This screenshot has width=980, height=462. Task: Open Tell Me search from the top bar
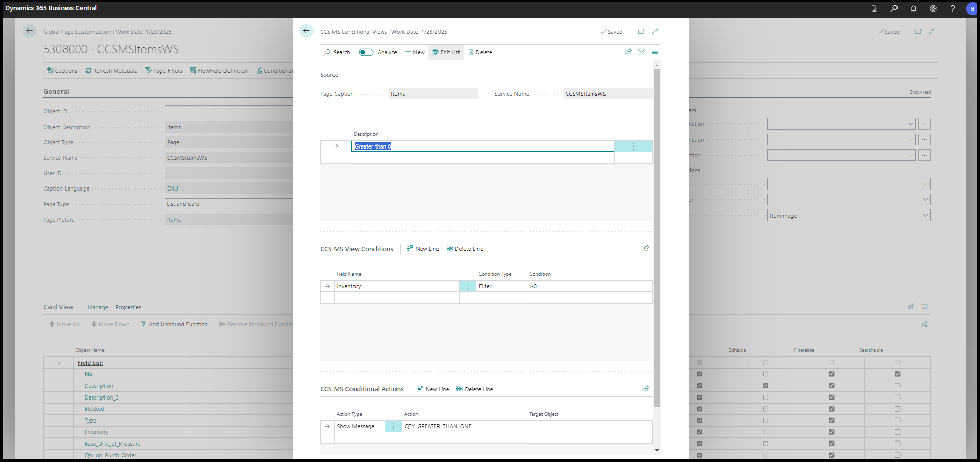coord(893,9)
